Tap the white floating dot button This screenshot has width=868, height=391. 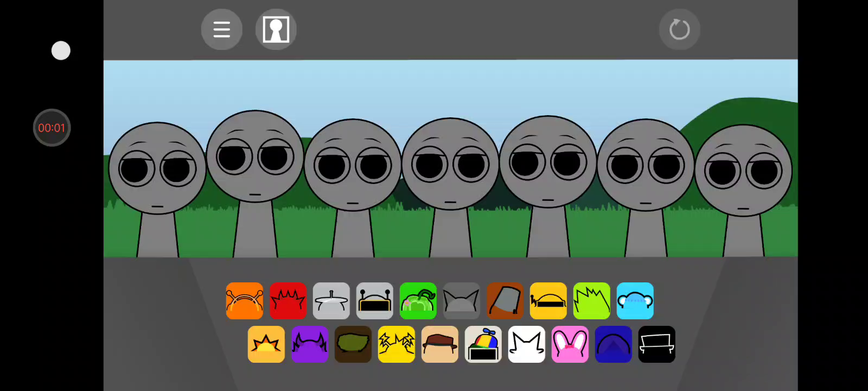tap(61, 51)
